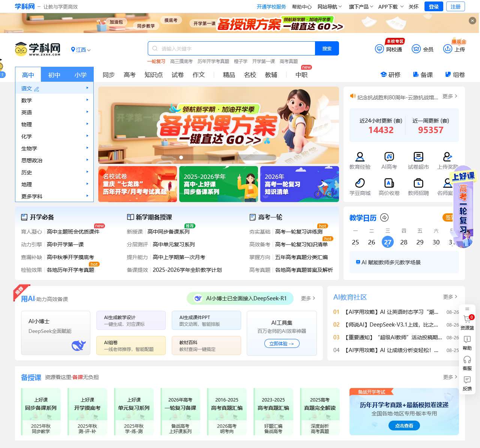The height and width of the screenshot is (448, 480).
Task: Click 立即体验 in AI工具集 card
Action: (282, 343)
